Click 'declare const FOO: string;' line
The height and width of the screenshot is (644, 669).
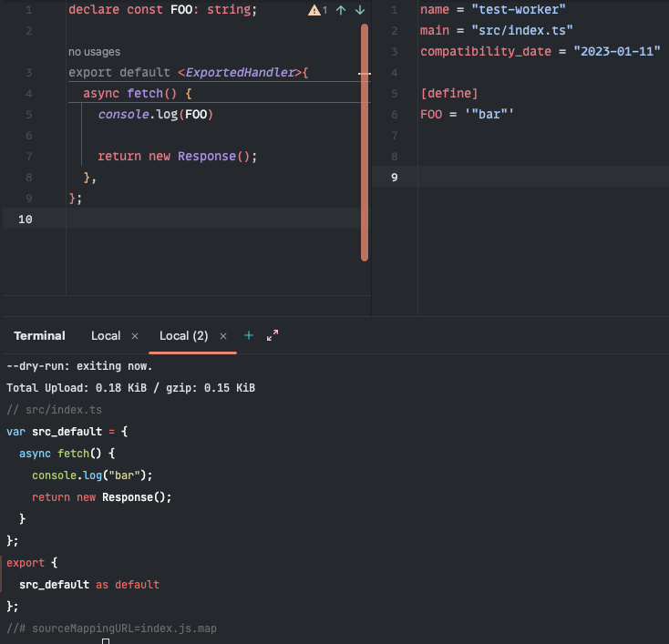point(162,10)
